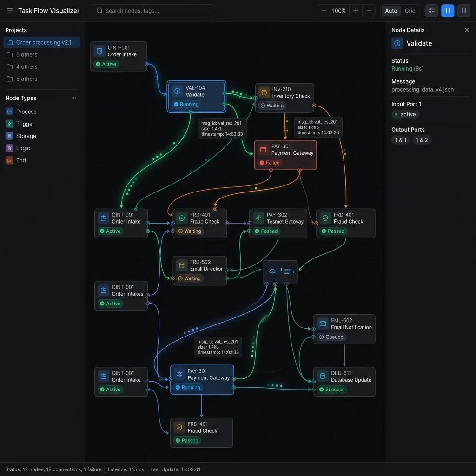Click the Task Flow Visualizer title

(x=48, y=11)
